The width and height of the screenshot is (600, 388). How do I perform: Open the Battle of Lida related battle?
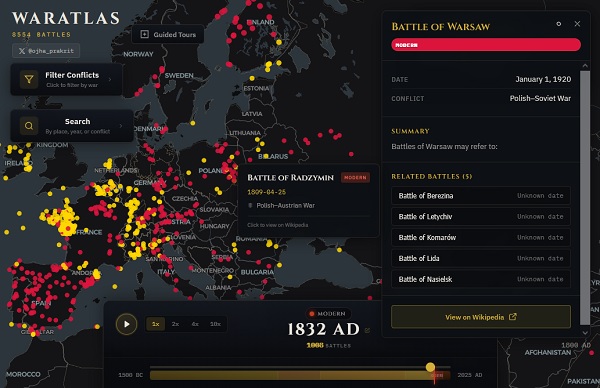481,258
